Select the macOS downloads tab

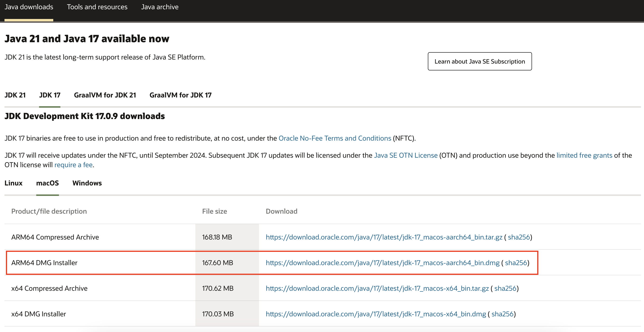pos(48,183)
